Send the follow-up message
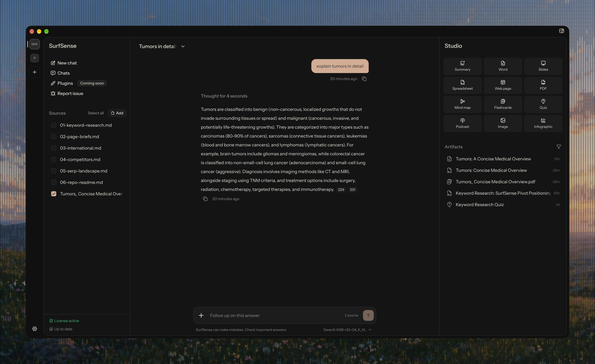595x364 pixels. pos(368,315)
